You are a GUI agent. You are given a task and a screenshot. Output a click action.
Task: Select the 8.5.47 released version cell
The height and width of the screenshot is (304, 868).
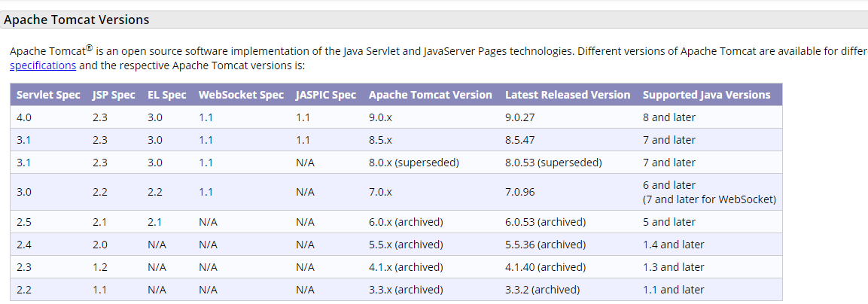519,140
